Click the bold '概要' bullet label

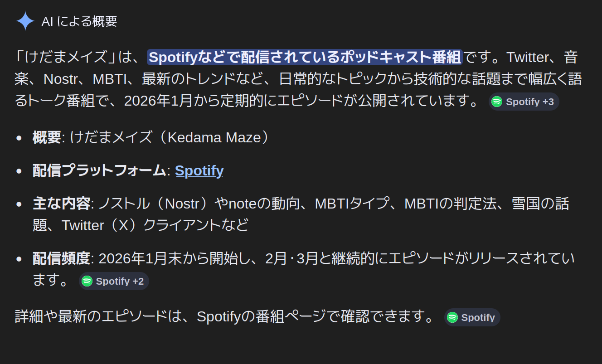47,137
